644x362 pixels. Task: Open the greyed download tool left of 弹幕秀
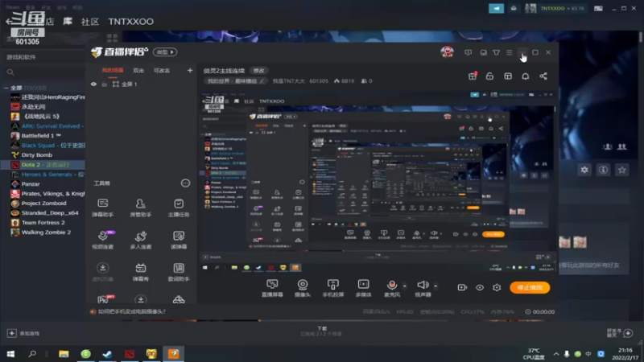pos(103,272)
